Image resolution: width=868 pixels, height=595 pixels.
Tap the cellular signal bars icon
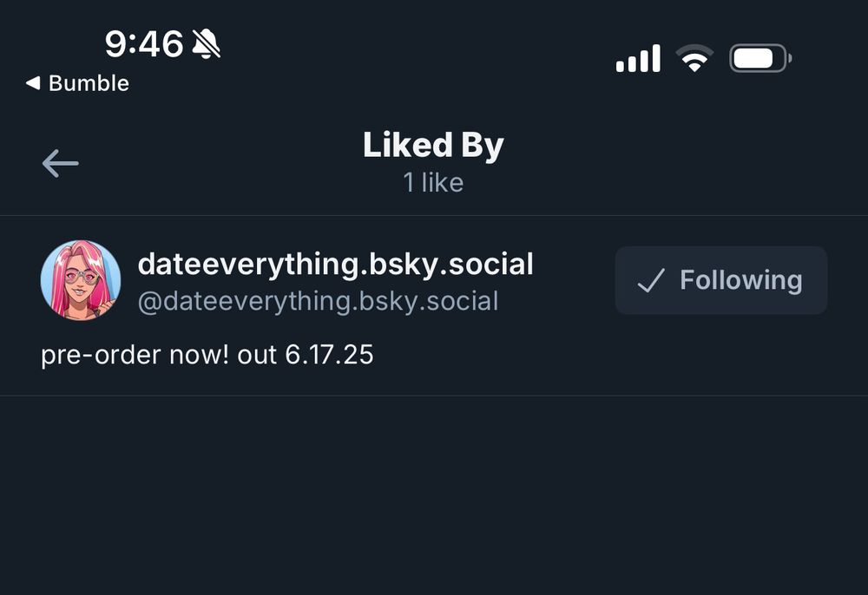[638, 59]
